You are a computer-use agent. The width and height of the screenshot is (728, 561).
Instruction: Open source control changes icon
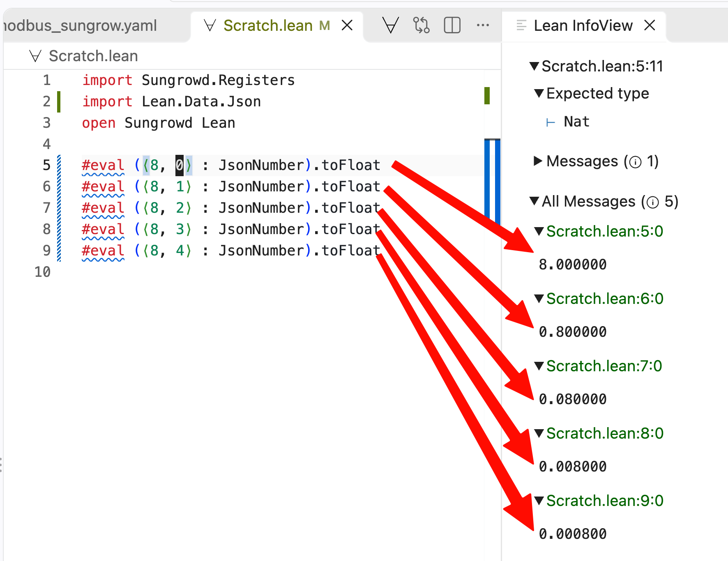(x=421, y=25)
